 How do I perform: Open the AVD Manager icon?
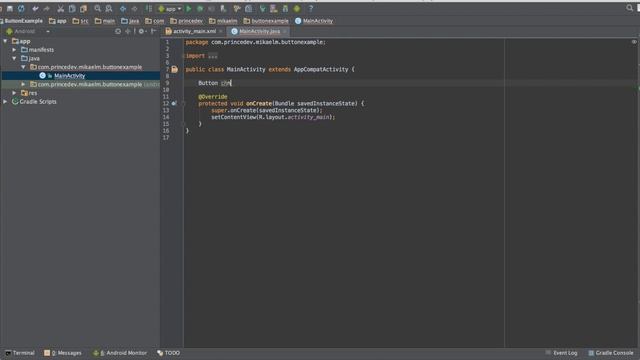coord(274,8)
